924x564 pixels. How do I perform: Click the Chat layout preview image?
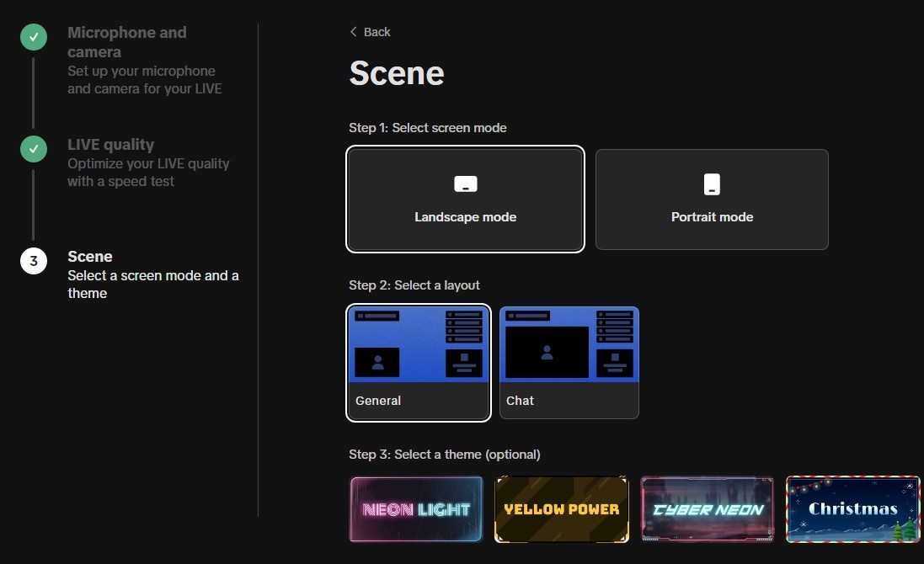click(569, 345)
